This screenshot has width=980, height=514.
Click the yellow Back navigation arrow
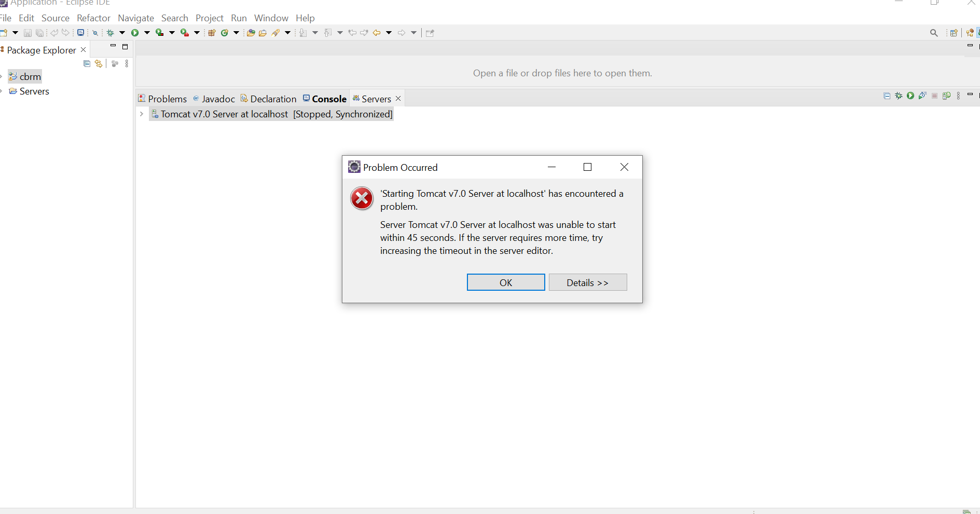tap(377, 33)
